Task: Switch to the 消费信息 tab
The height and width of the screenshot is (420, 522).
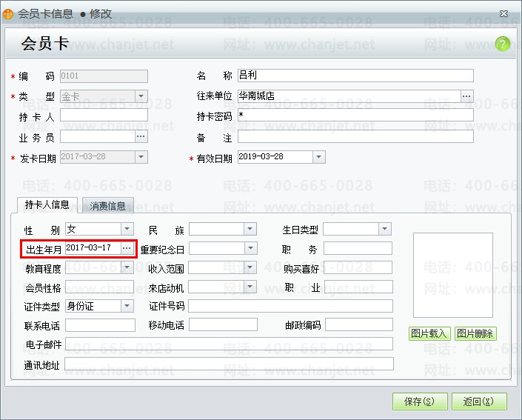Action: (x=107, y=206)
